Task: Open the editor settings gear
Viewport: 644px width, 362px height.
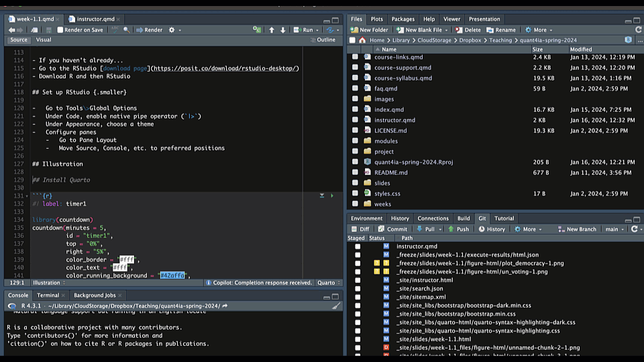Action: (172, 30)
